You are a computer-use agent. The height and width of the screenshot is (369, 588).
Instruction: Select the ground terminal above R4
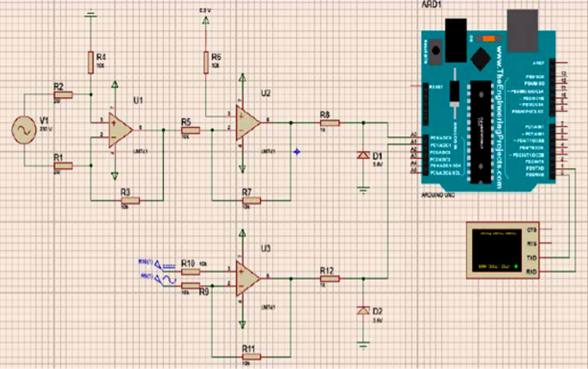click(x=90, y=15)
